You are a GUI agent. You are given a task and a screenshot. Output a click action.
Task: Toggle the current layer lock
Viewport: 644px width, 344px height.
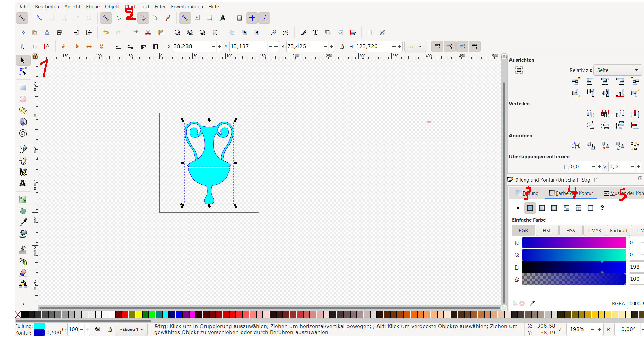point(110,329)
